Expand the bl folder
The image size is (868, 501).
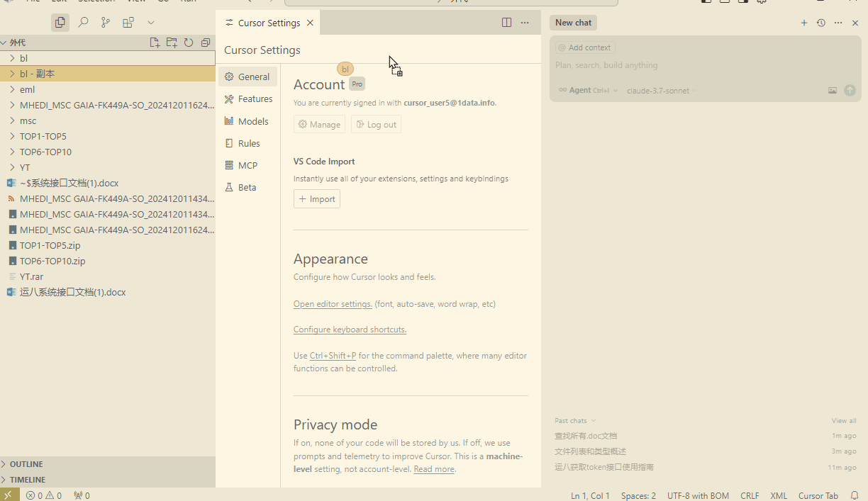[108, 58]
